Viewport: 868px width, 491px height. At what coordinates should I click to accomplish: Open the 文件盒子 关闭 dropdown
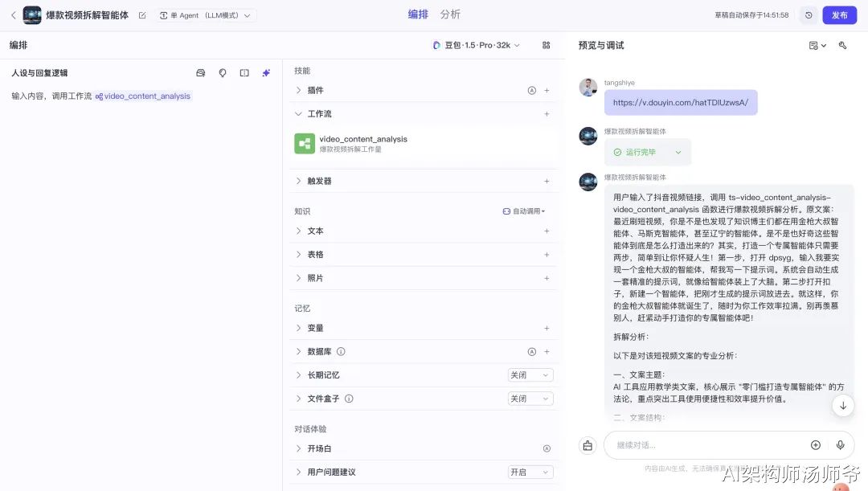[x=530, y=399]
